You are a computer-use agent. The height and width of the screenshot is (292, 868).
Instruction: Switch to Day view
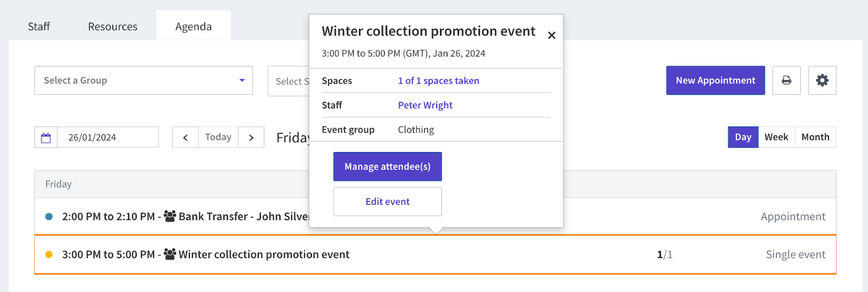[x=743, y=137]
